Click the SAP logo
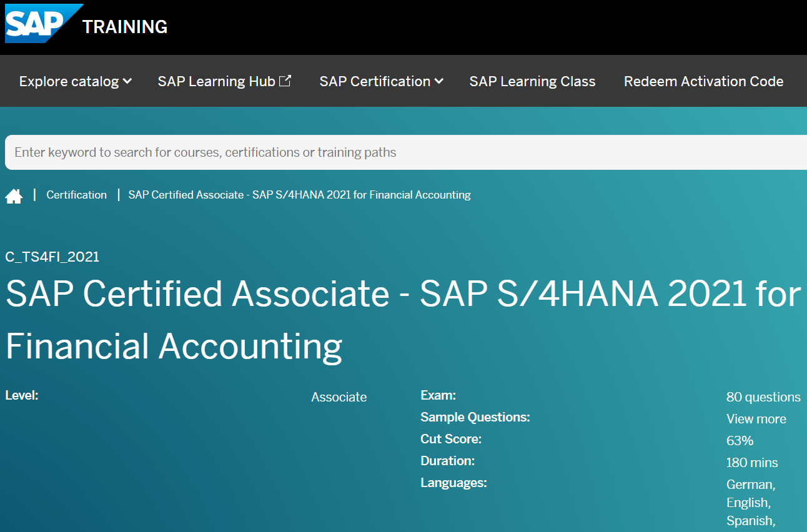 point(44,23)
